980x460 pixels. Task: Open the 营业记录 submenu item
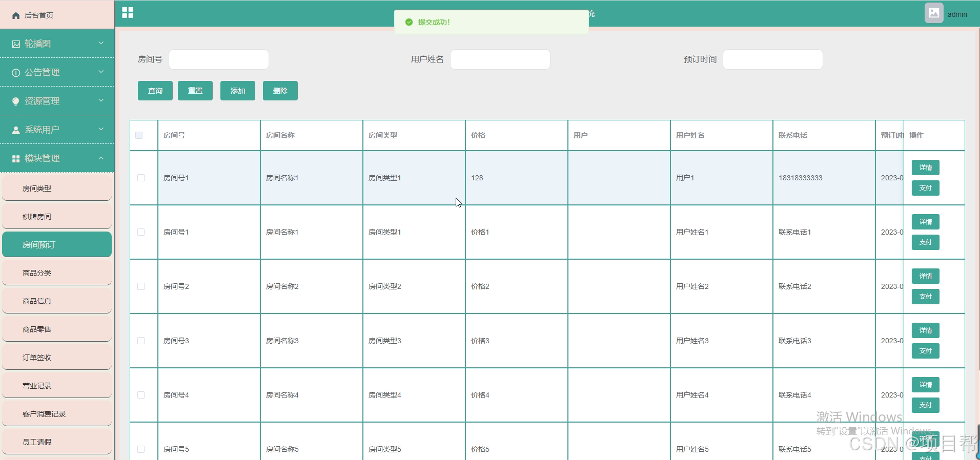57,386
